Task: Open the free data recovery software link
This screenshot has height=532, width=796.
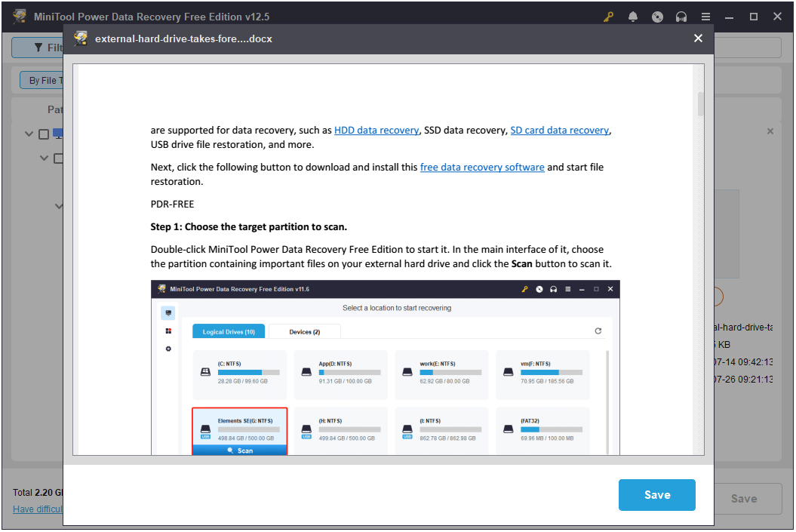Action: [x=482, y=167]
